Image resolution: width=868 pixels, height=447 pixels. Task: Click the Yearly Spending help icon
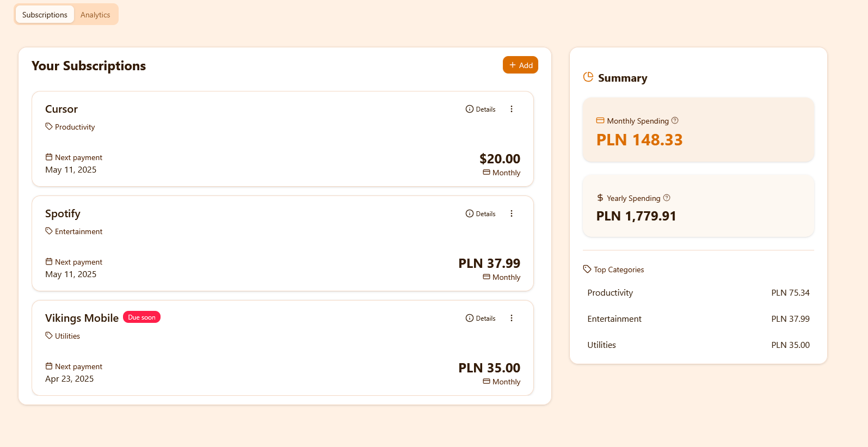tap(667, 198)
